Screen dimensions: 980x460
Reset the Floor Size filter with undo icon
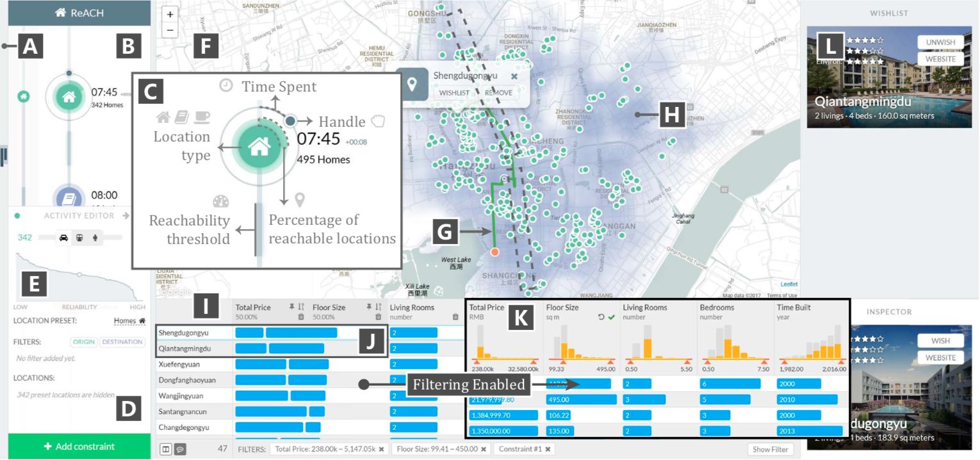click(601, 318)
